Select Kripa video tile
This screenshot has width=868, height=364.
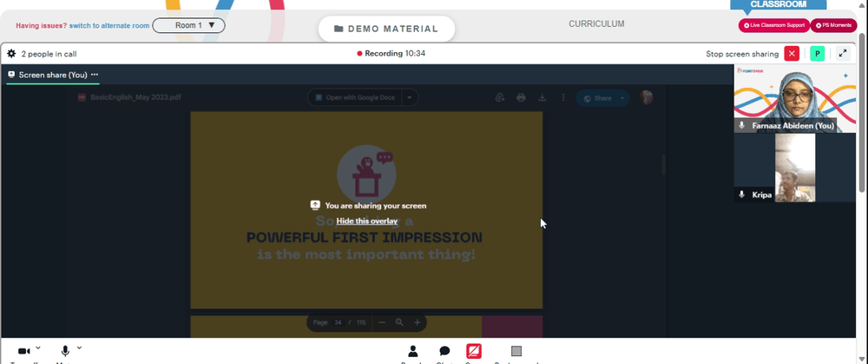click(x=795, y=168)
